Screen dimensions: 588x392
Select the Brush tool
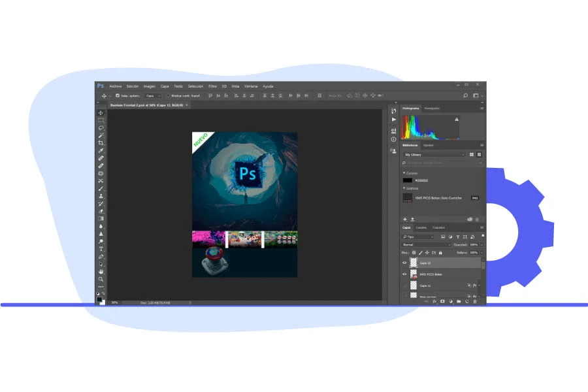pos(101,188)
